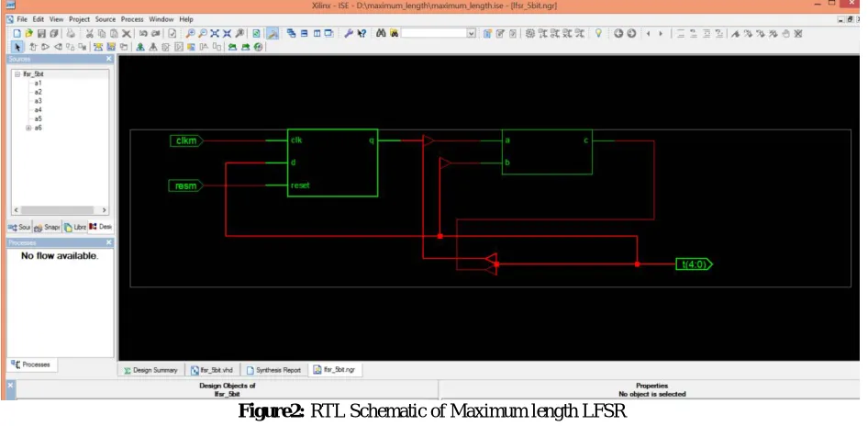Select the Processes tab at bottom left

pos(31,364)
